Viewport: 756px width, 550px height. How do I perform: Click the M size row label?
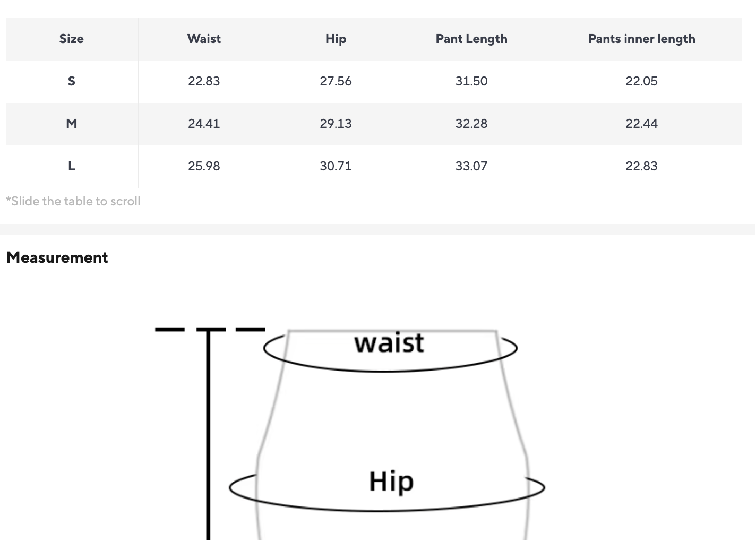(x=71, y=124)
